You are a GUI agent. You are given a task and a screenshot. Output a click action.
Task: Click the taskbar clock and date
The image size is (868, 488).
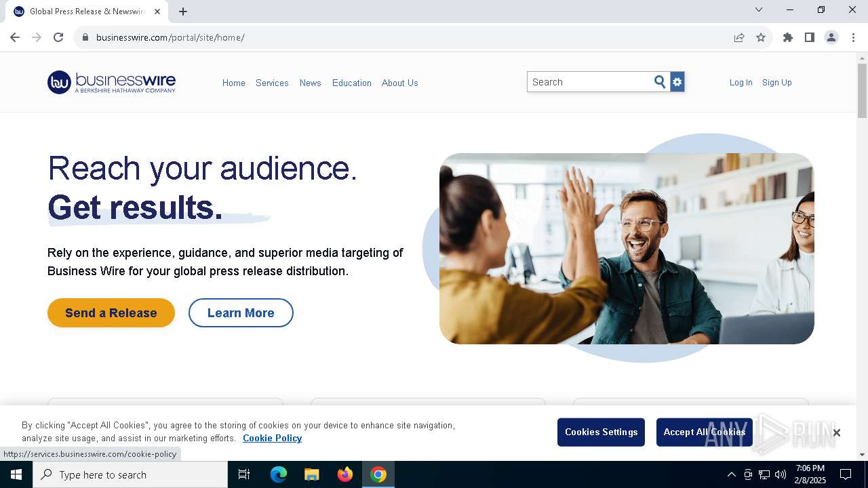pyautogui.click(x=810, y=474)
